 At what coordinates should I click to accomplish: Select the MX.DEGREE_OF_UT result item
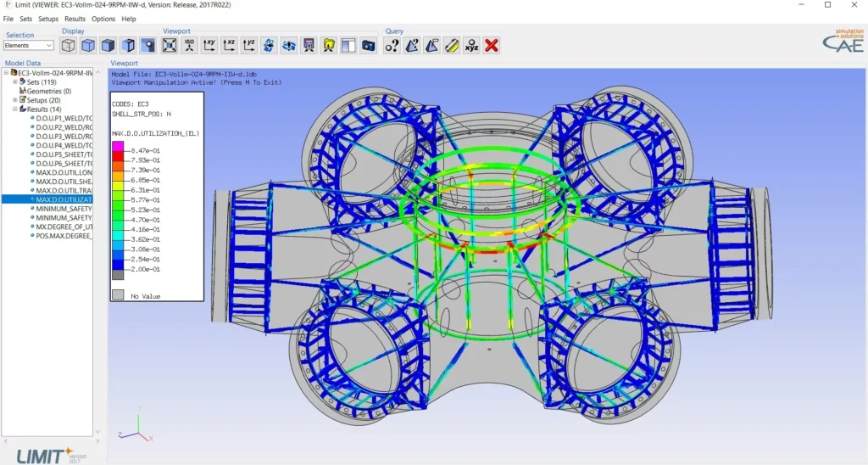tap(64, 227)
